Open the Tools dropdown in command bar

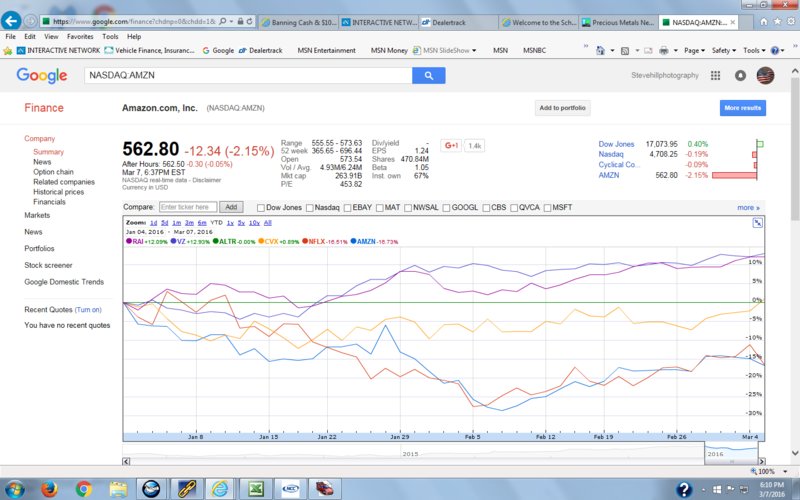pos(754,51)
